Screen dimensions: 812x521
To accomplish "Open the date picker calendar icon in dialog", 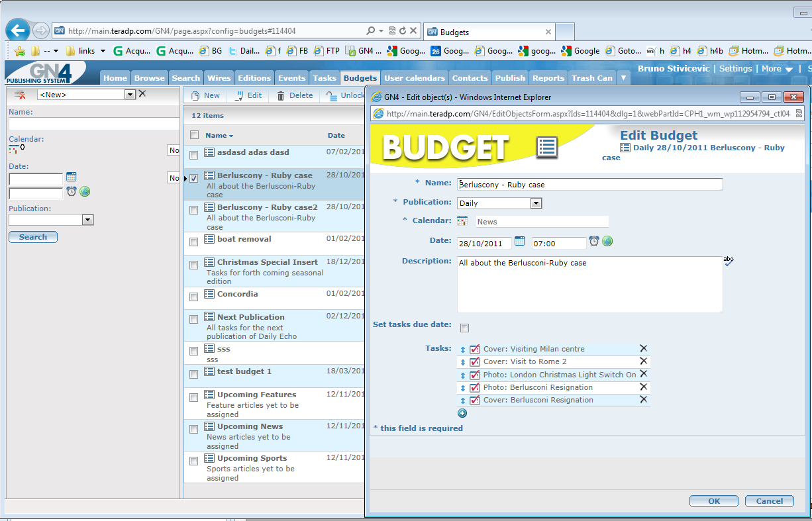I will [x=520, y=242].
